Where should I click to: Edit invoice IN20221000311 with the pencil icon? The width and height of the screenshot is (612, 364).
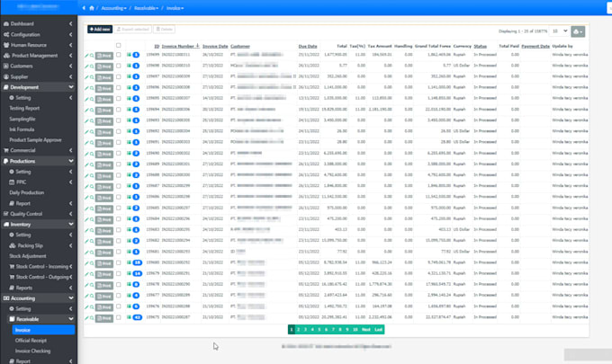(86, 56)
